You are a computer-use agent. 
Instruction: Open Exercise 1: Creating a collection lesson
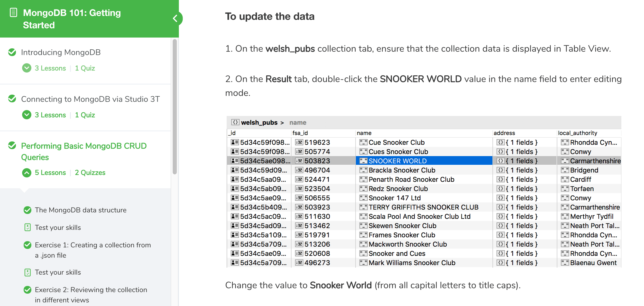93,250
